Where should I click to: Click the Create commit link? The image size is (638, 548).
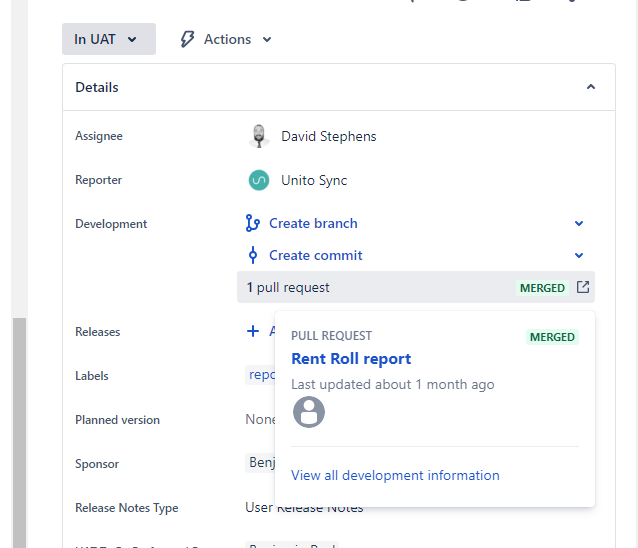[x=316, y=255]
